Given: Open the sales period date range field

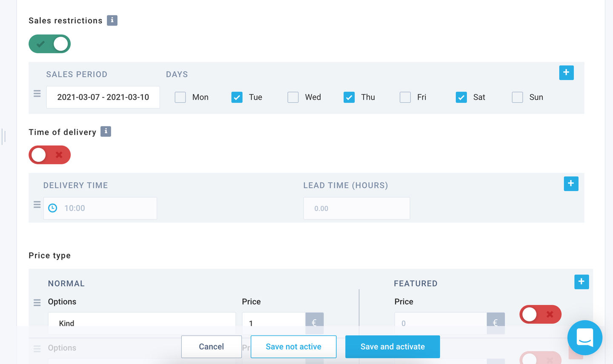Looking at the screenshot, I should (x=103, y=97).
